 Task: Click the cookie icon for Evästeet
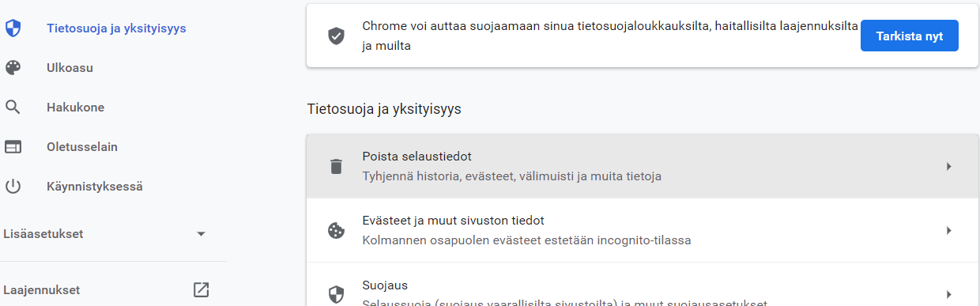click(337, 230)
